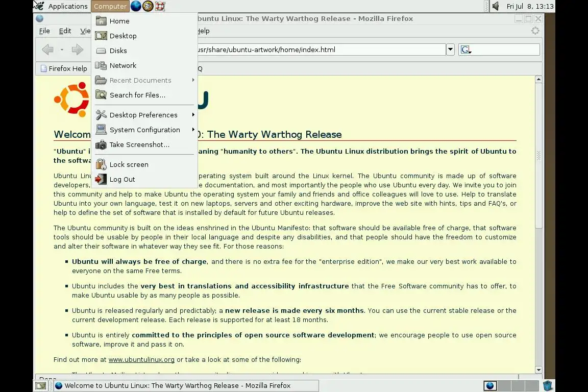Select the Log Out text entry

point(122,179)
